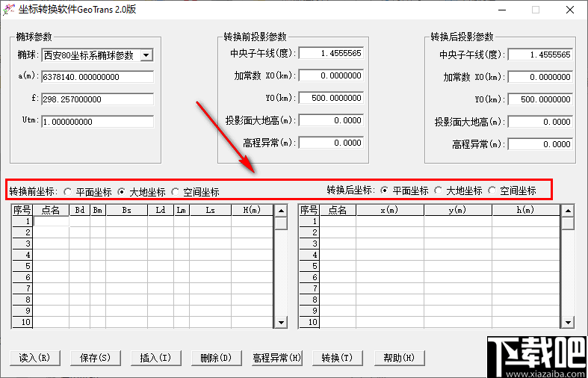
Task: Click left table scrollbar up arrow
Action: coord(280,211)
